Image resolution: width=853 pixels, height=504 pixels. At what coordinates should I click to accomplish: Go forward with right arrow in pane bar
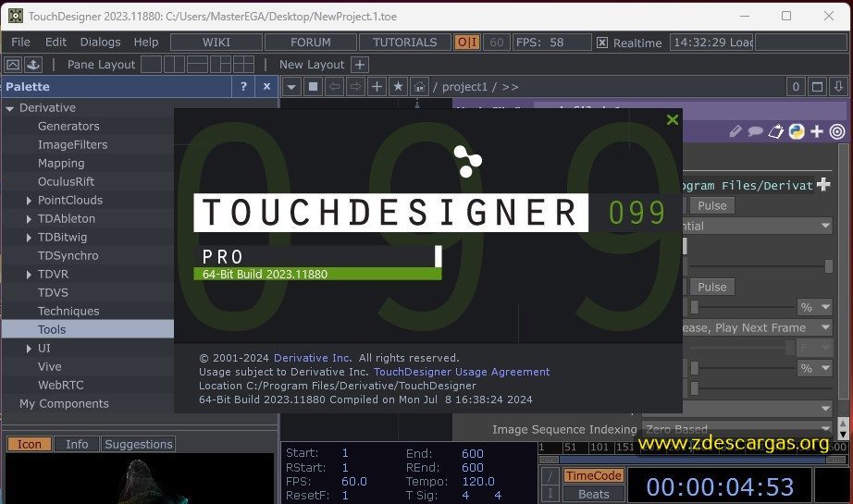(x=355, y=87)
